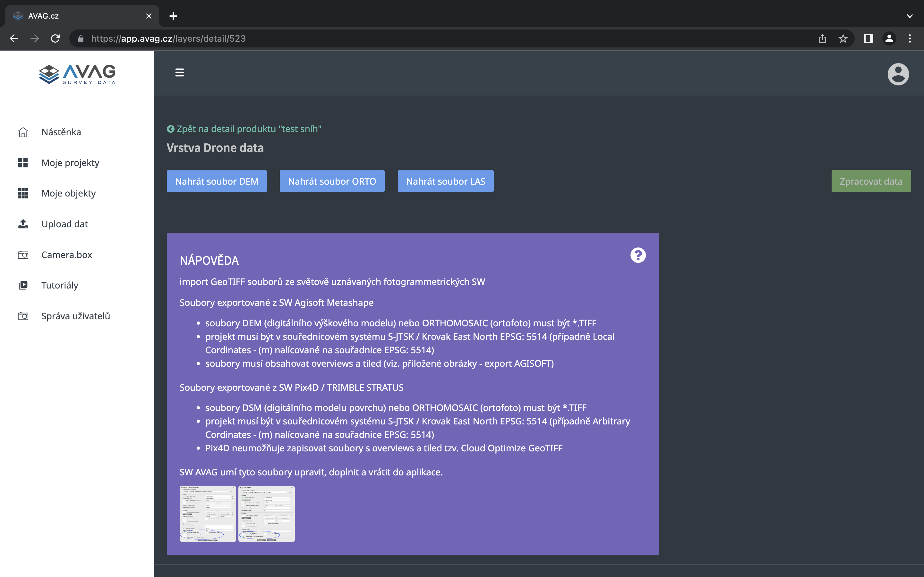The height and width of the screenshot is (577, 924).
Task: Click the hamburger menu icon
Action: 179,72
